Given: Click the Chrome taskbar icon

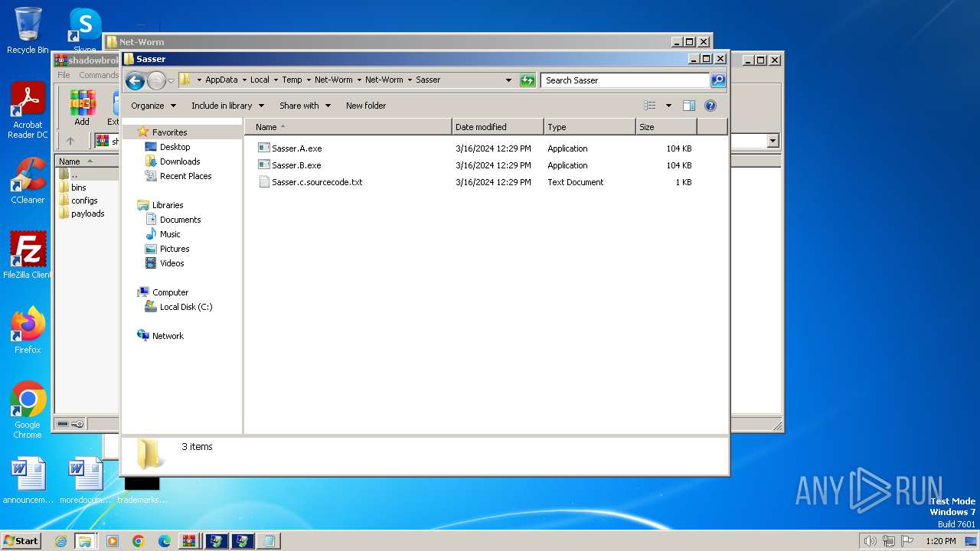Looking at the screenshot, I should 139,541.
